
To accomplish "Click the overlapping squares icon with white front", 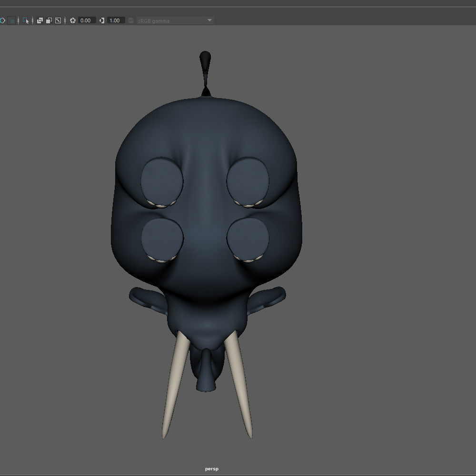I will point(40,20).
